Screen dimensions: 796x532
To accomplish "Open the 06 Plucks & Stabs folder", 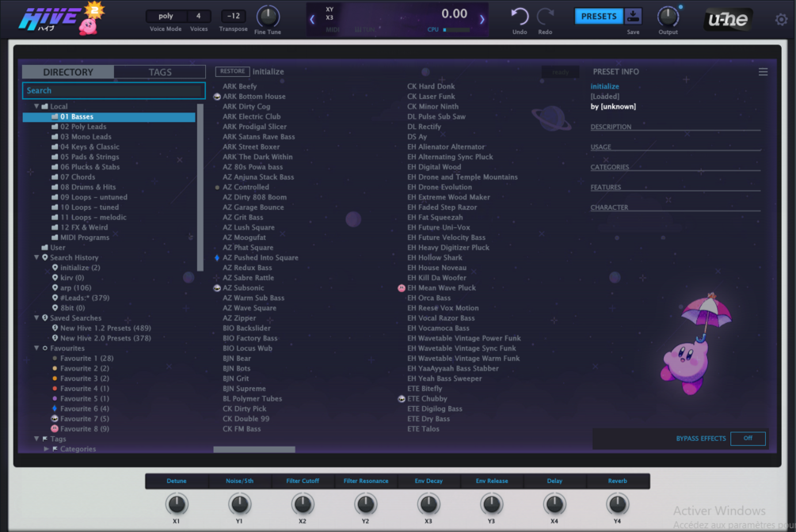I will pos(90,167).
